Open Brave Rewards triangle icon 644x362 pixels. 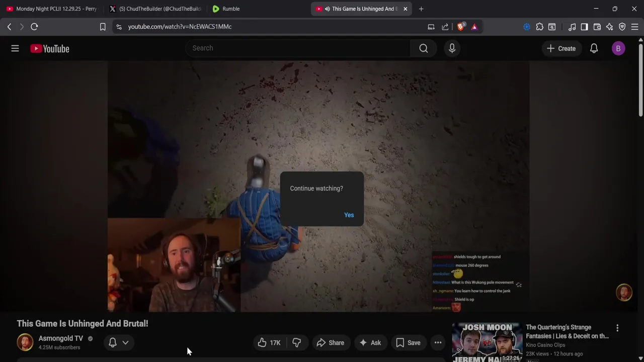pos(474,27)
